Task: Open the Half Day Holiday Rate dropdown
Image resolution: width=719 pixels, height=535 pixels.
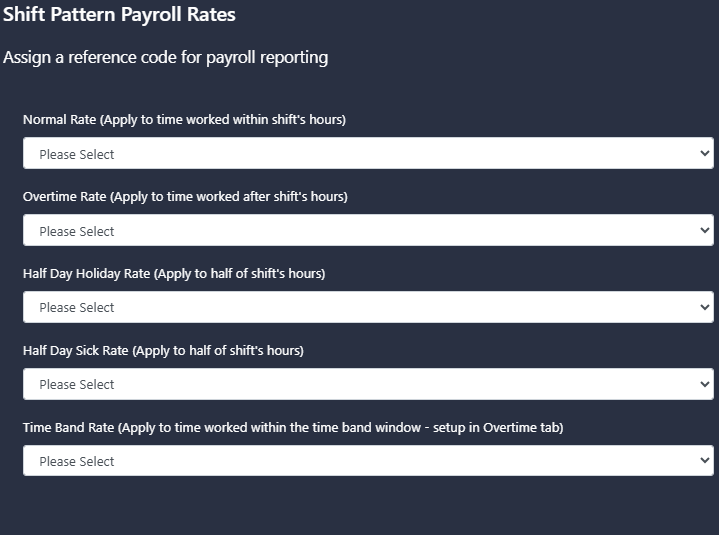Action: [368, 307]
